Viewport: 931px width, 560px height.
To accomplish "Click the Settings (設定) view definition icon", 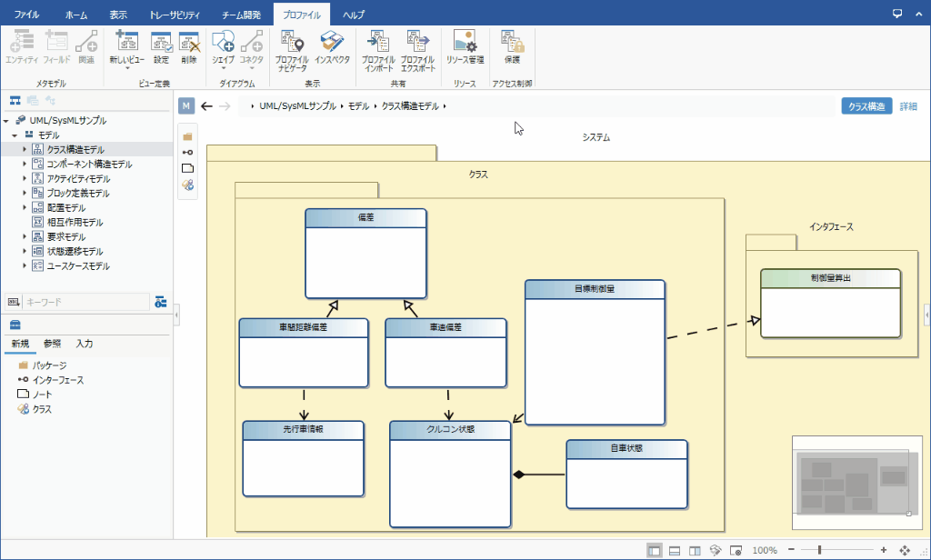I will (161, 47).
